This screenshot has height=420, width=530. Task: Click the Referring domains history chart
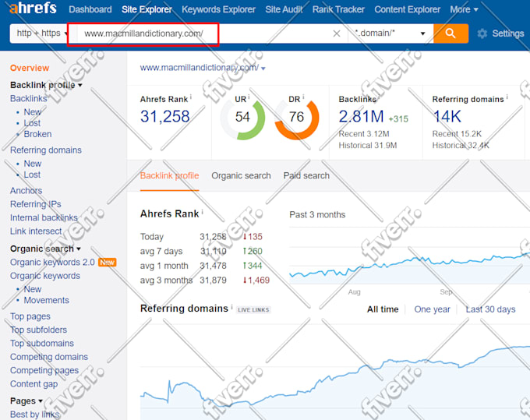click(x=334, y=372)
